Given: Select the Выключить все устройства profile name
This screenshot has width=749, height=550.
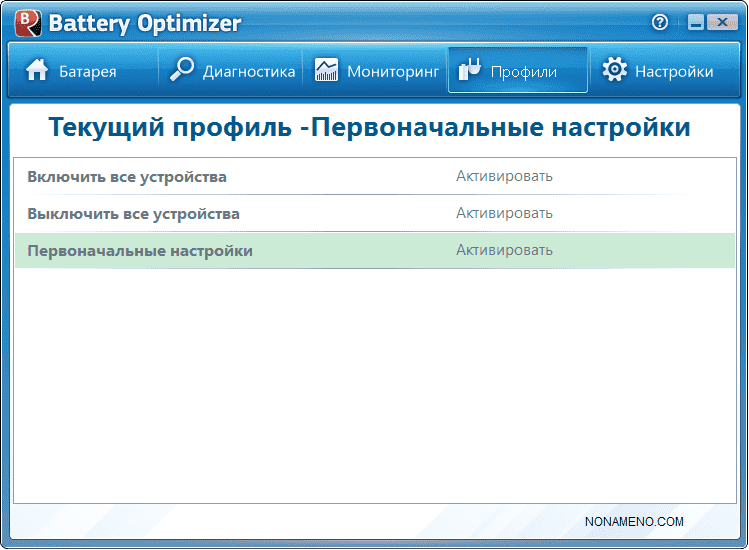Looking at the screenshot, I should pyautogui.click(x=133, y=214).
